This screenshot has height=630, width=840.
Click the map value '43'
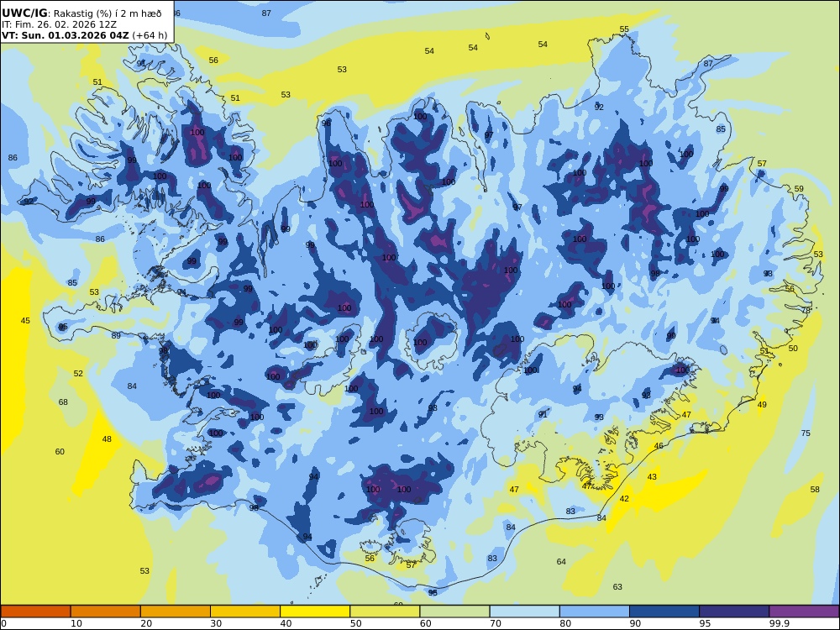[x=652, y=477]
